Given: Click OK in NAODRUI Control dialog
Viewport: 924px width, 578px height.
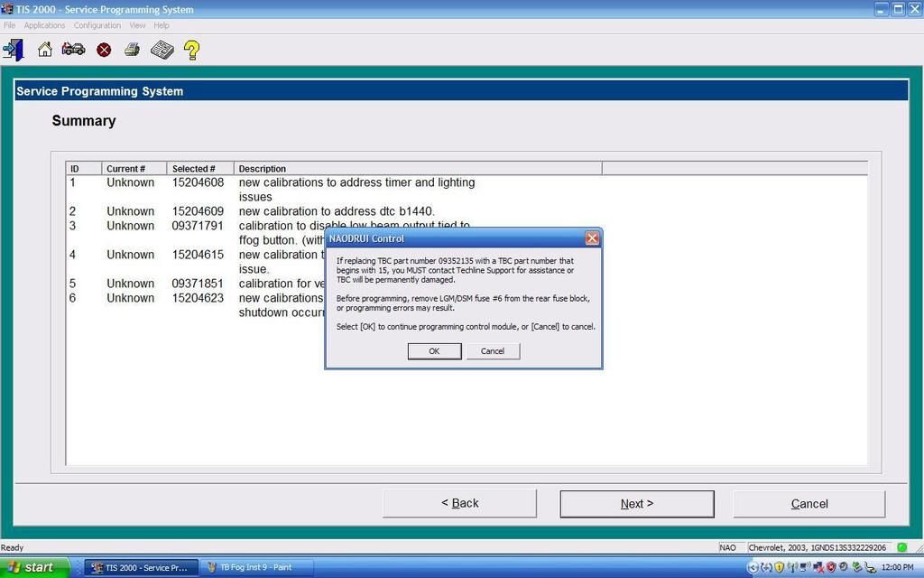Looking at the screenshot, I should point(434,351).
